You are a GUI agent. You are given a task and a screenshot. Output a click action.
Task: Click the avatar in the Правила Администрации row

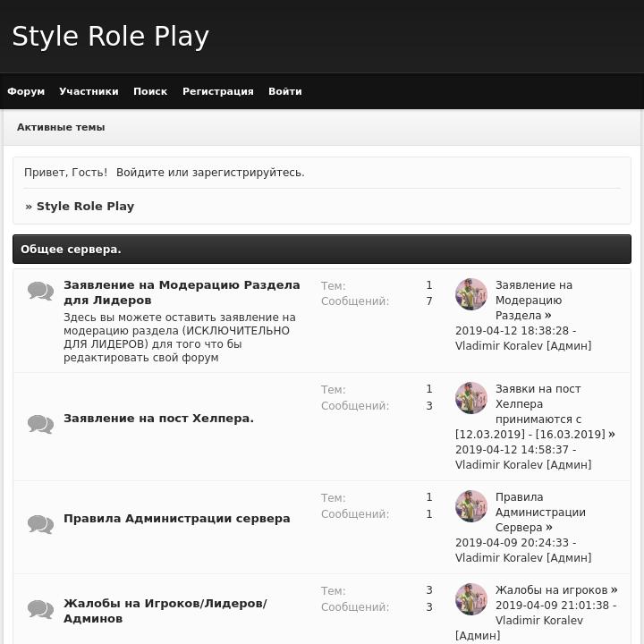click(x=471, y=506)
